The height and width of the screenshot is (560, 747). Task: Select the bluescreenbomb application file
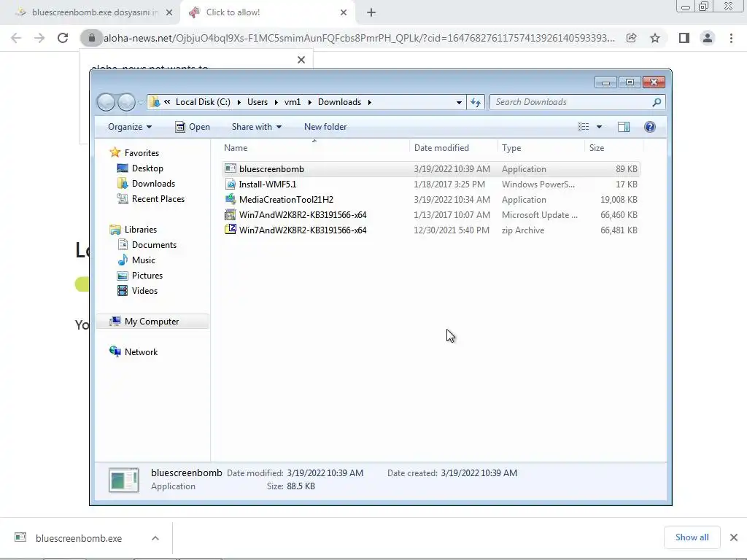click(x=430, y=169)
